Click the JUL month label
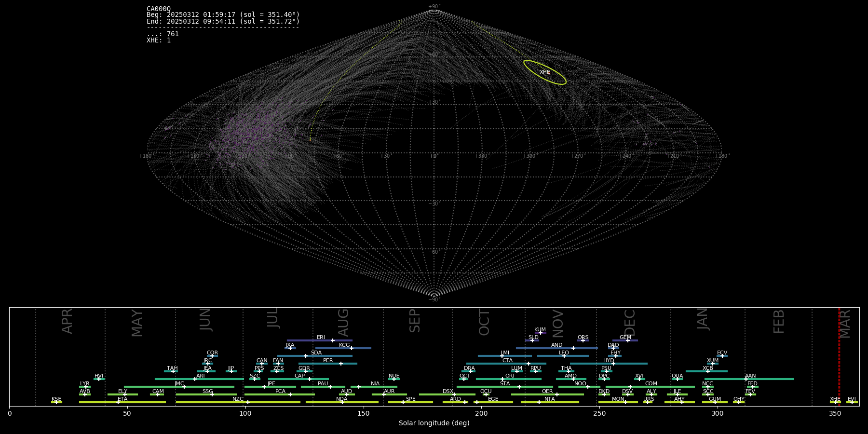 point(273,318)
